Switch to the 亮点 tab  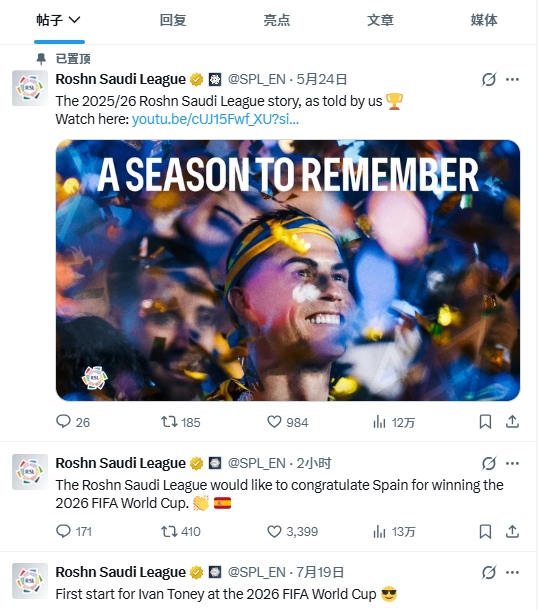[x=277, y=20]
